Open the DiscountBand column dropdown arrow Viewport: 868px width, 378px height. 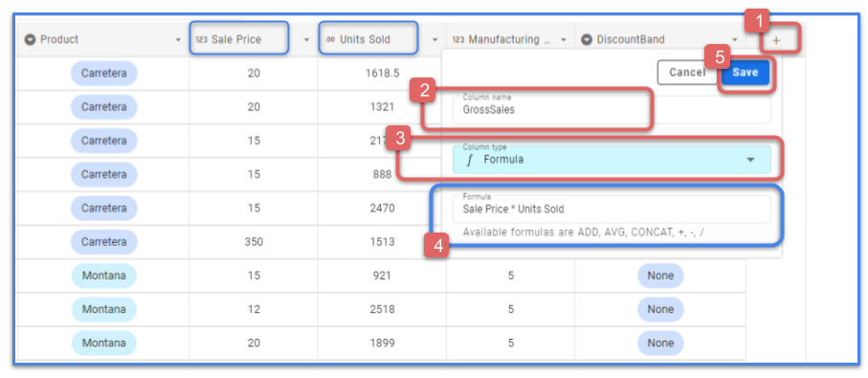tap(735, 40)
